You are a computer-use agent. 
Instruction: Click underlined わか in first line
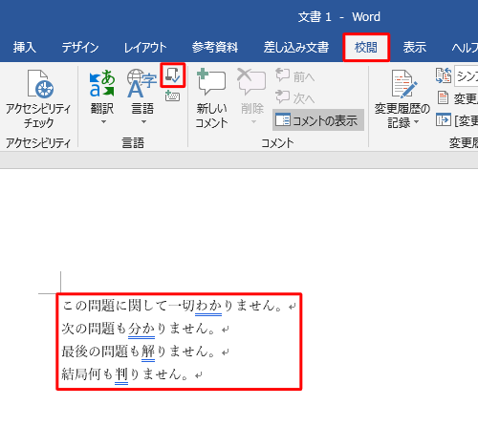click(208, 306)
